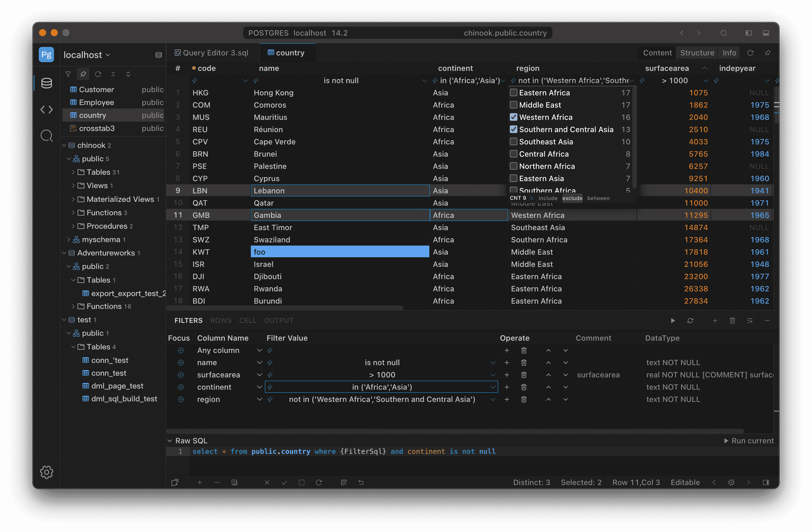Select the code view icon in left sidebar
Viewport: 812px width, 532px height.
coord(47,110)
